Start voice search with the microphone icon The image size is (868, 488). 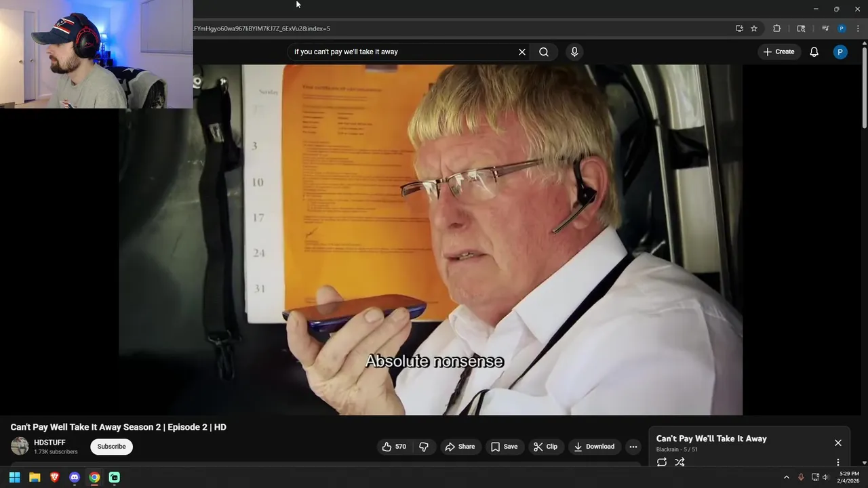(x=574, y=52)
